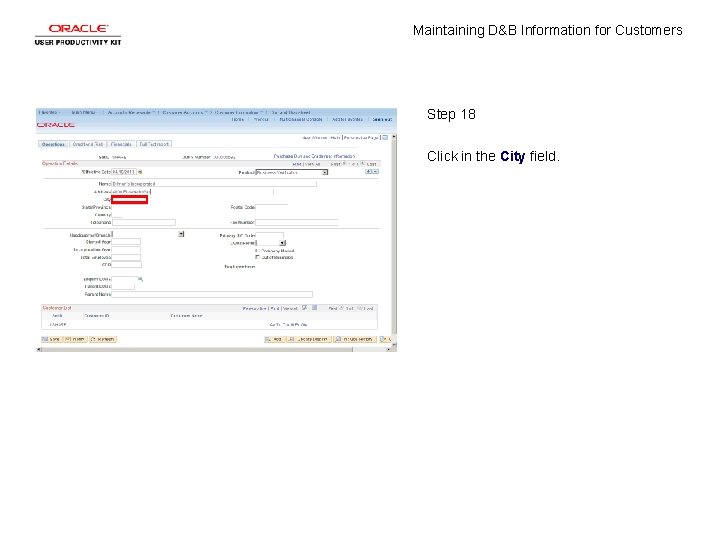Viewport: 720px width, 540px height.
Task: Click the Customer List download grid icon
Action: [x=315, y=308]
